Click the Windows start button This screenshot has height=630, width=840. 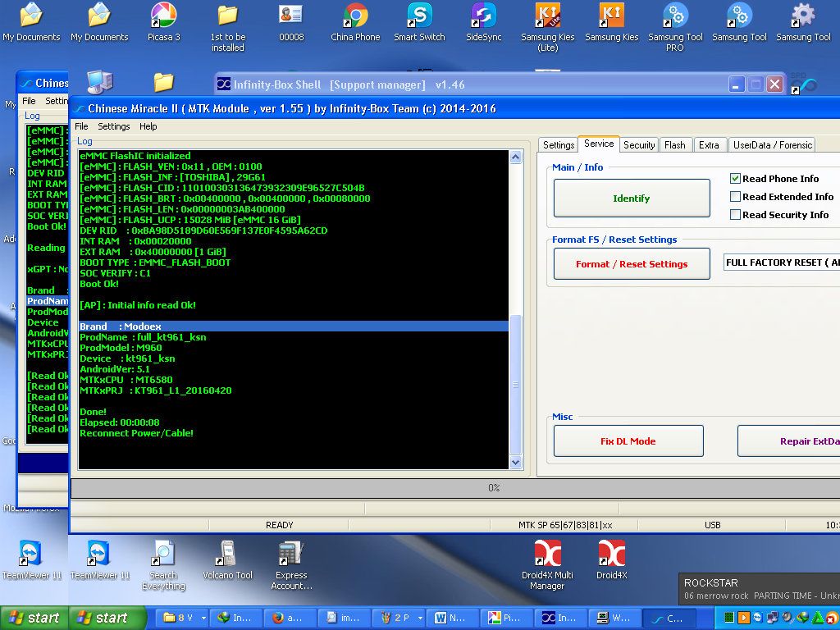(33, 618)
